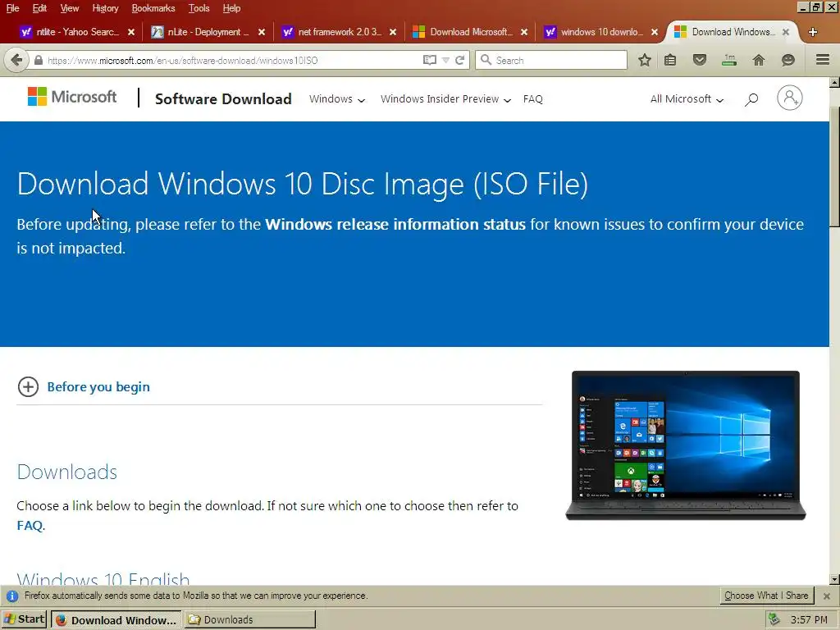Save page to Pocket icon
Screen dimensions: 840x630
pos(699,60)
